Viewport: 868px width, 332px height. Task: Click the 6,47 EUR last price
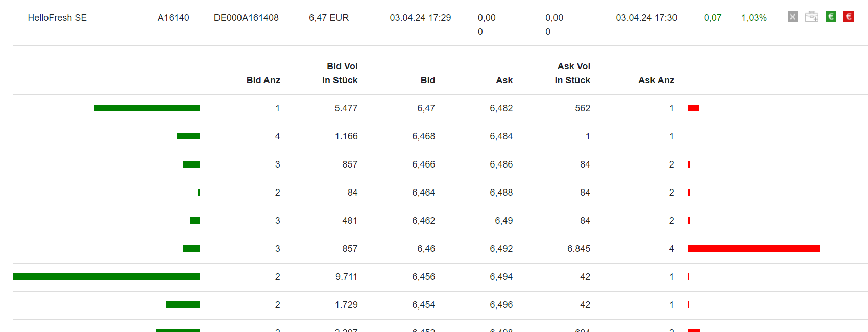click(x=329, y=18)
